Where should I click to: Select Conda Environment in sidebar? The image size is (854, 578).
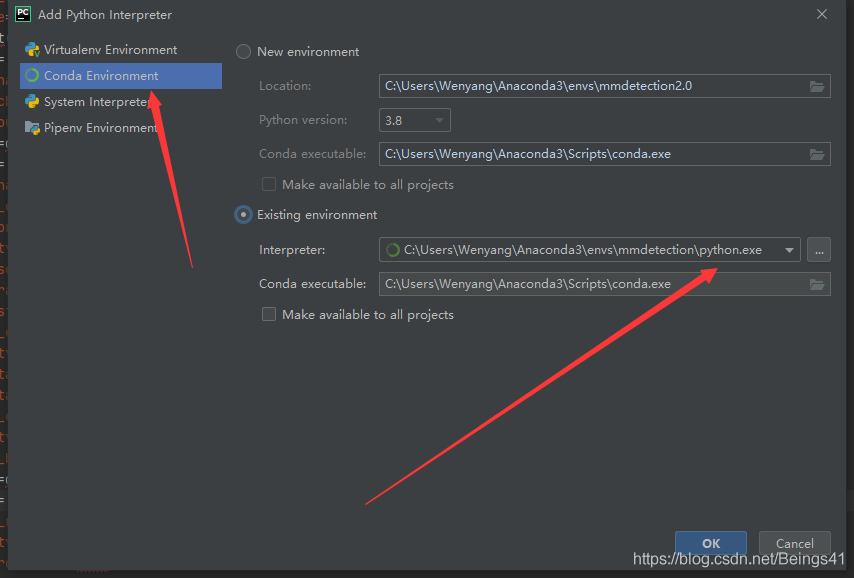tap(121, 76)
